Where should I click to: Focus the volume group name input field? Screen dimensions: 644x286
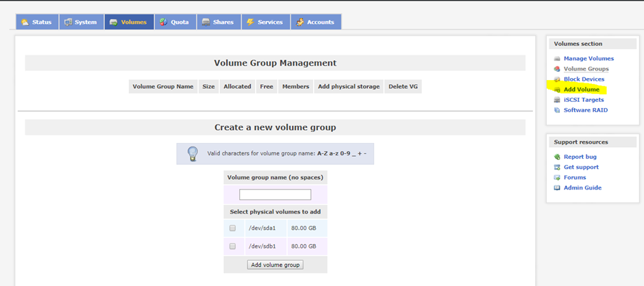click(x=275, y=194)
